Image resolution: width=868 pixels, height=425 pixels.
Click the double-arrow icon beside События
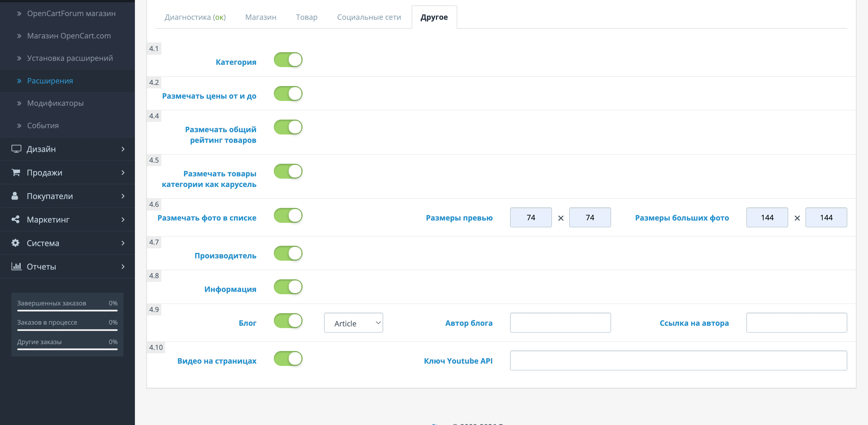coord(19,126)
